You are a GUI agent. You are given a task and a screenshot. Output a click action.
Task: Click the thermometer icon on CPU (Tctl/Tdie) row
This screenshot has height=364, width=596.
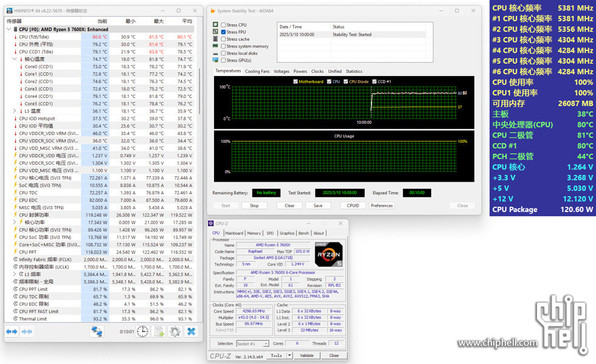[16, 37]
